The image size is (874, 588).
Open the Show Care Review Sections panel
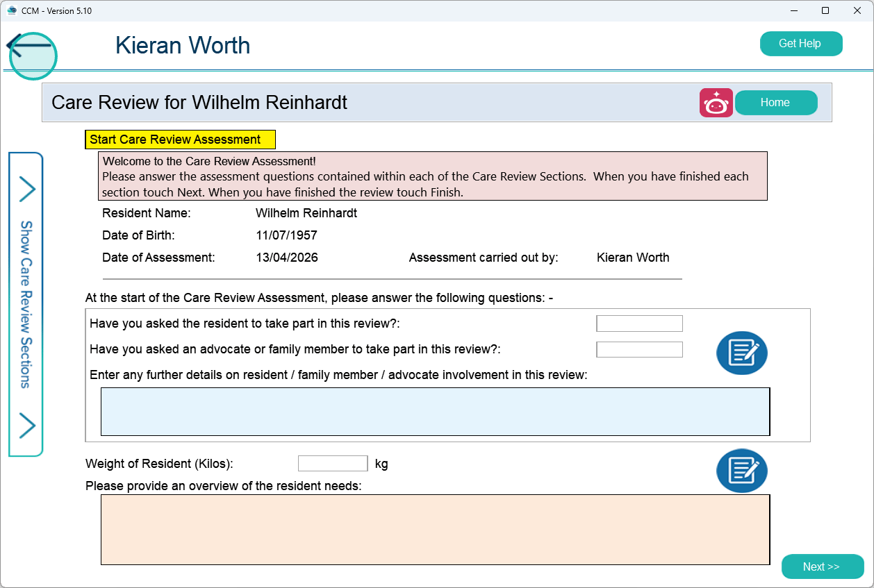pyautogui.click(x=26, y=304)
